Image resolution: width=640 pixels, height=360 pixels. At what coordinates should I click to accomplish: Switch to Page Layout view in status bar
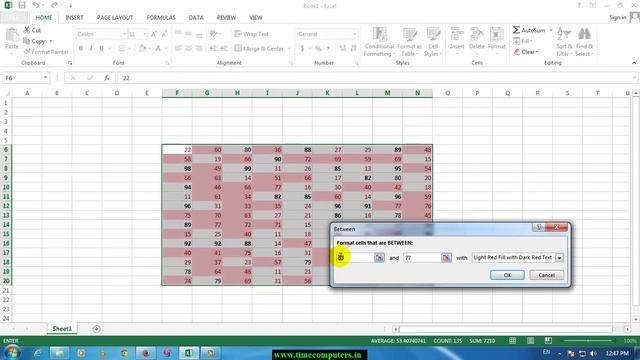pyautogui.click(x=530, y=340)
